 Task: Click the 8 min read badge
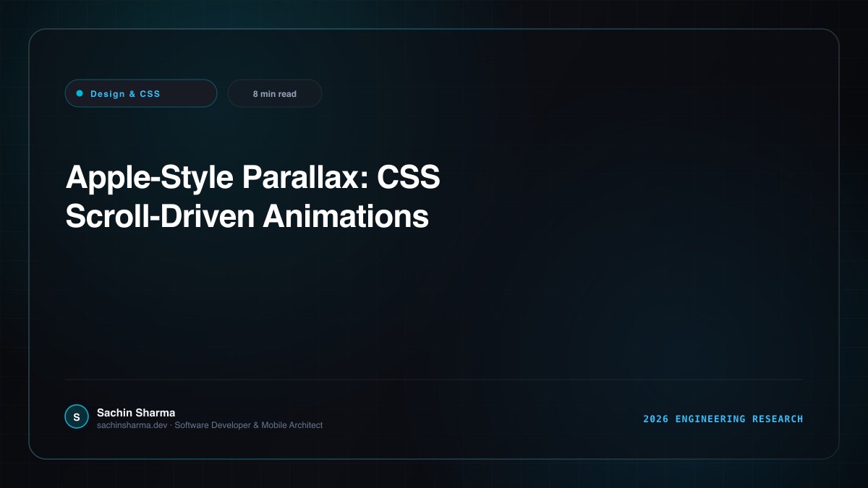275,93
